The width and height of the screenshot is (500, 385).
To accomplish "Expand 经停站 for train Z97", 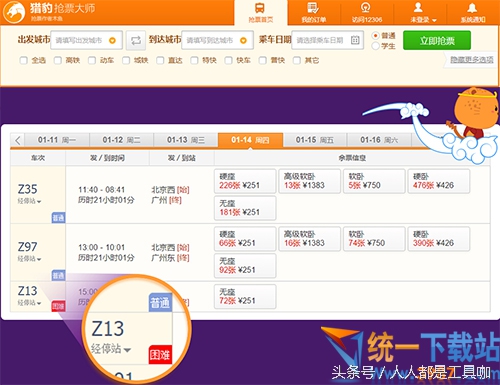I will coord(29,259).
